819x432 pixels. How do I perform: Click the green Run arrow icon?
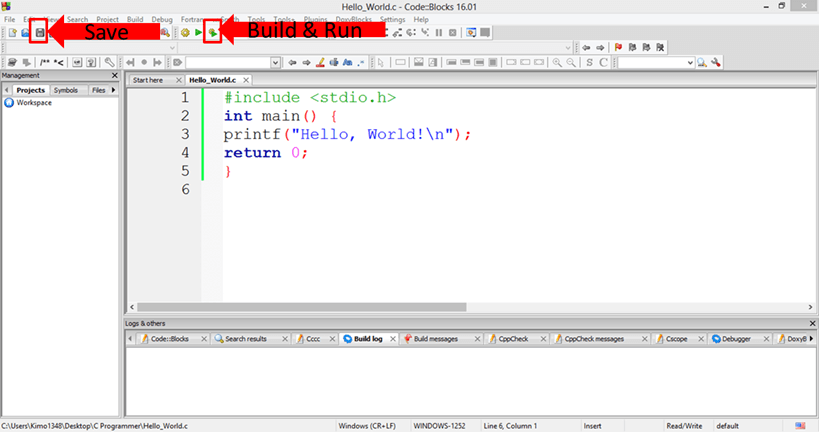point(199,33)
